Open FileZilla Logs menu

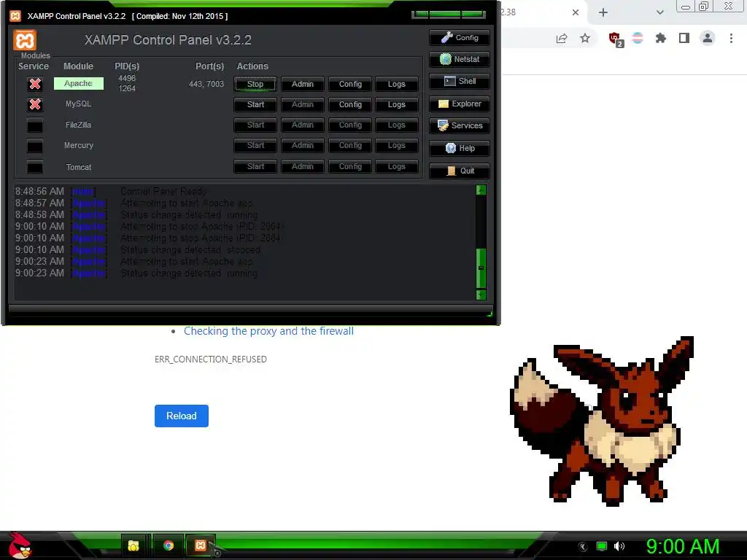coord(396,125)
